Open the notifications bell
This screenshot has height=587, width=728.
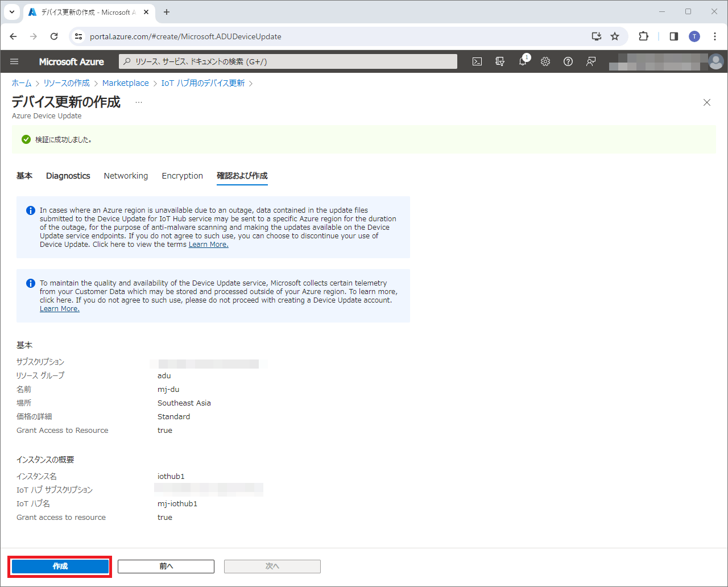coord(523,61)
